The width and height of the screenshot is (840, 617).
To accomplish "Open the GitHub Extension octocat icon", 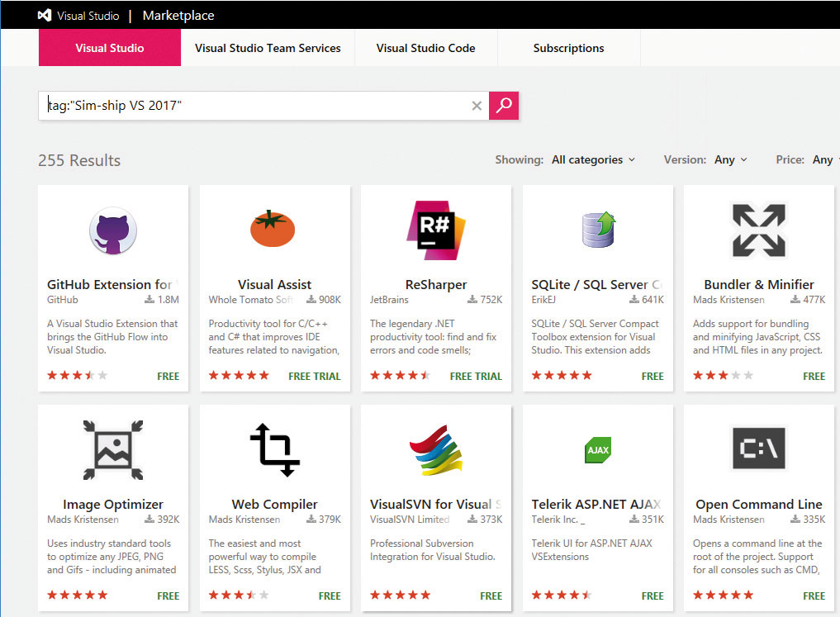I will pos(113,230).
